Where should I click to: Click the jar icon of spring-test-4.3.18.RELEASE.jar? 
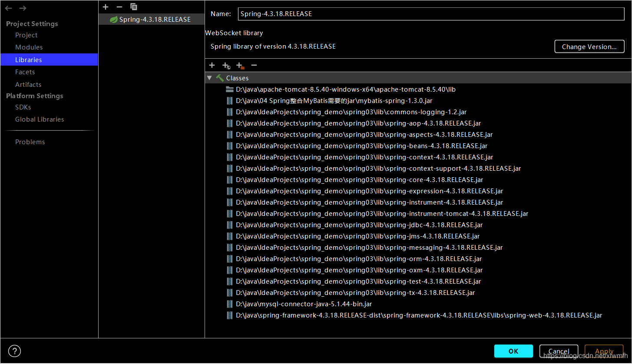[230, 281]
